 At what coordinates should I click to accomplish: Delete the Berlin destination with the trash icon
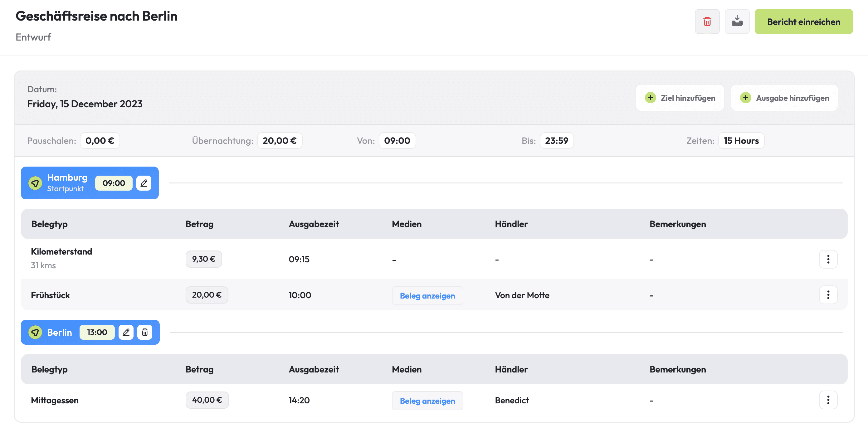(x=144, y=332)
